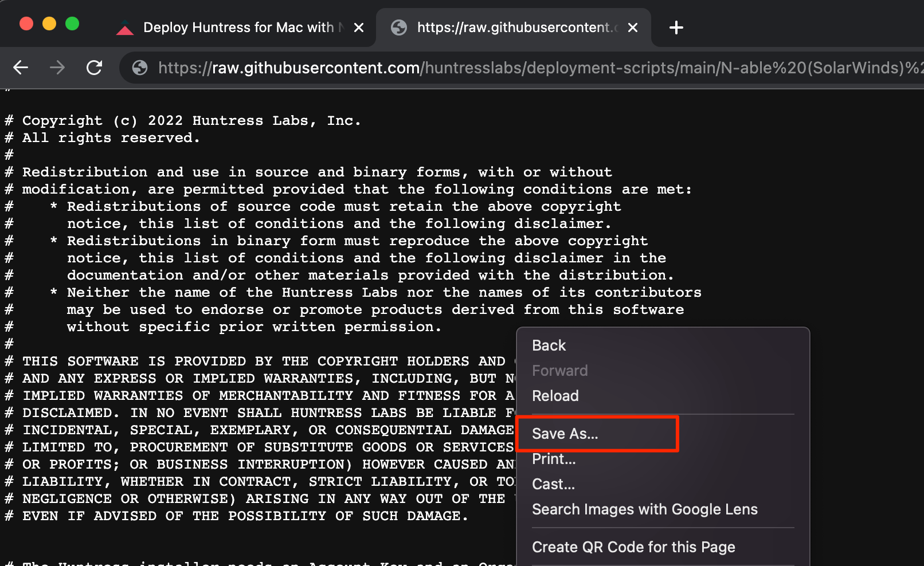
Task: Click the text 'All rights reserved.'
Action: pyautogui.click(x=111, y=138)
